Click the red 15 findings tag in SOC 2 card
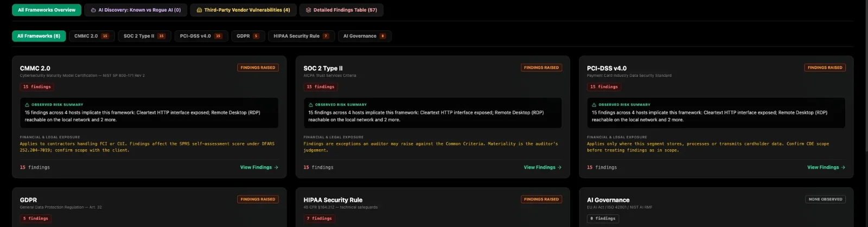 tap(321, 87)
